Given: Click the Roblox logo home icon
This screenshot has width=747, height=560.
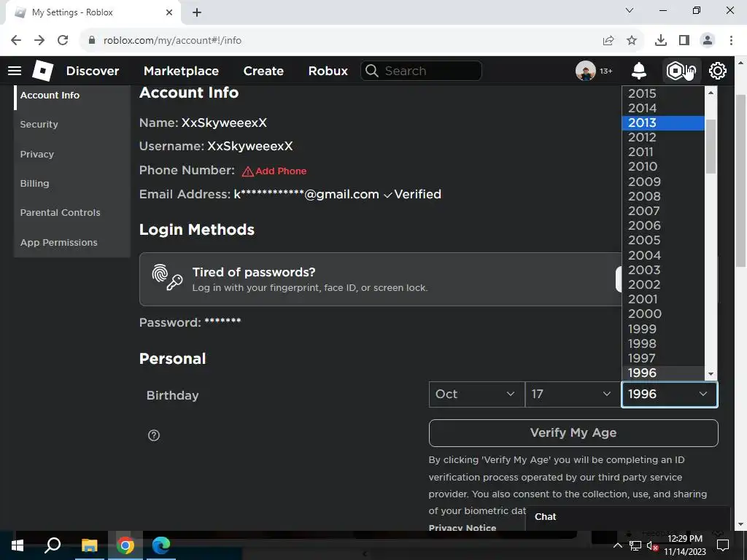Looking at the screenshot, I should 42,71.
